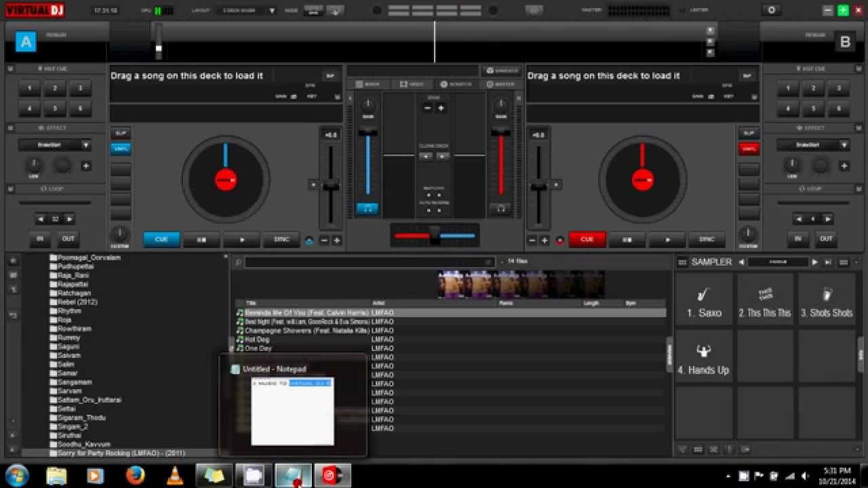Switch to the Video mixer tab
868x488 pixels.
coord(412,84)
